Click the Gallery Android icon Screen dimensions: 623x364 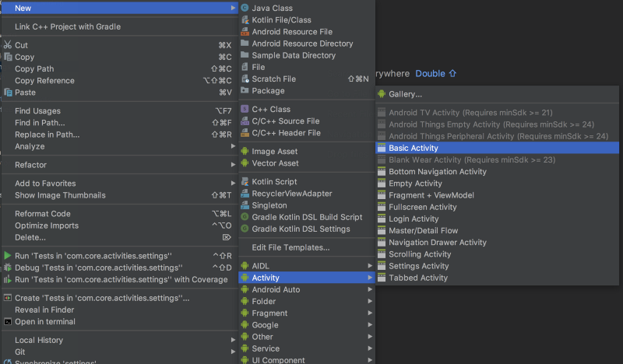(382, 94)
